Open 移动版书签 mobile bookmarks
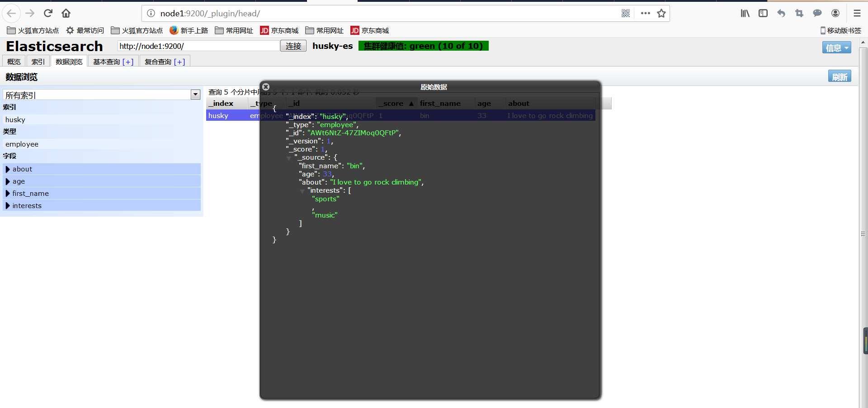Screen dimensions: 868x408 (x=841, y=30)
